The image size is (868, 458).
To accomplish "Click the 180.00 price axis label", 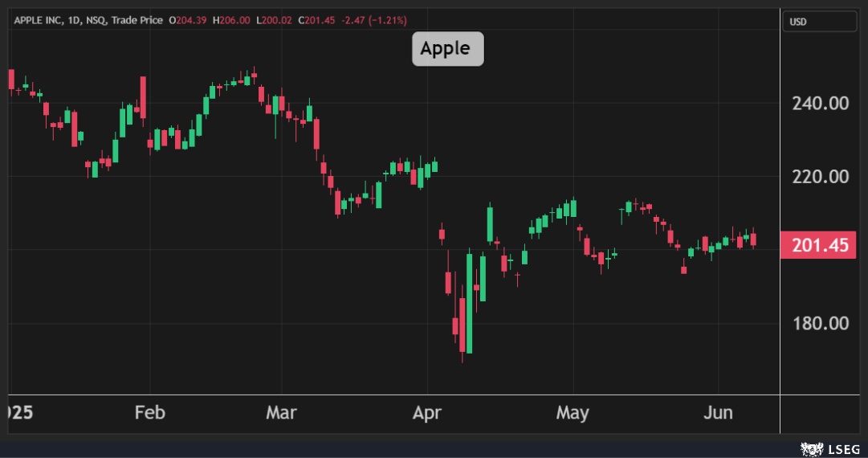I will point(819,323).
